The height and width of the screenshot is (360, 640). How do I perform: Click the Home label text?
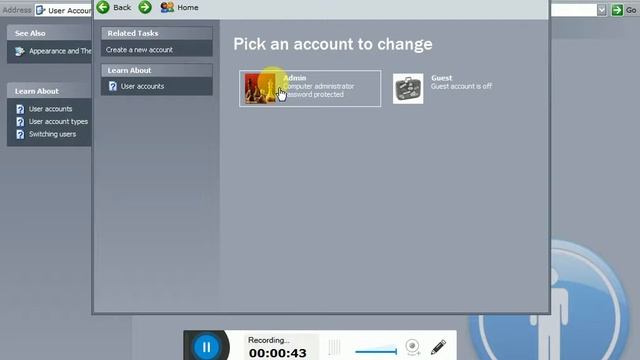[x=188, y=7]
